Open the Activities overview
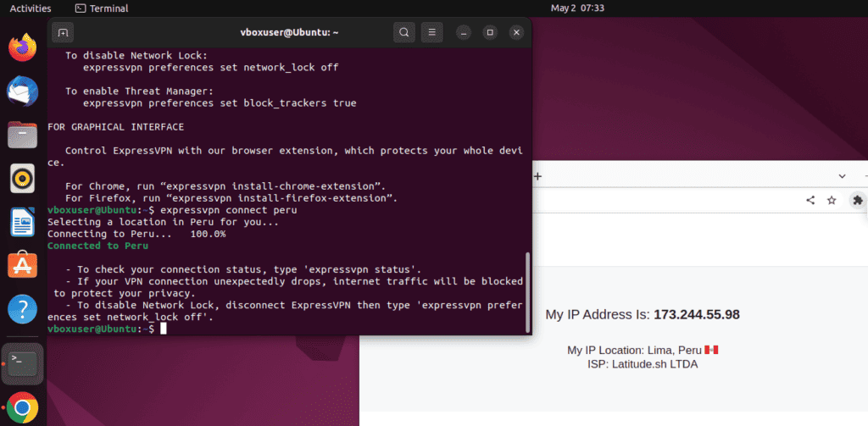868x426 pixels. tap(31, 8)
